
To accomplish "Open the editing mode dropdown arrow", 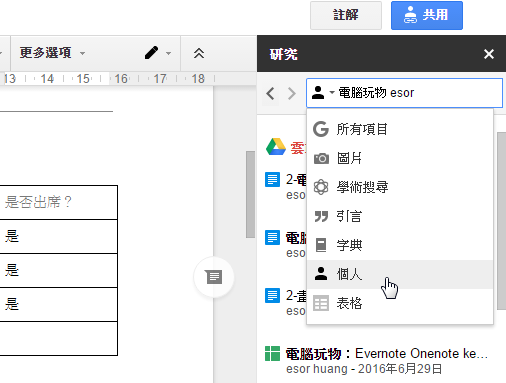I will coord(169,53).
